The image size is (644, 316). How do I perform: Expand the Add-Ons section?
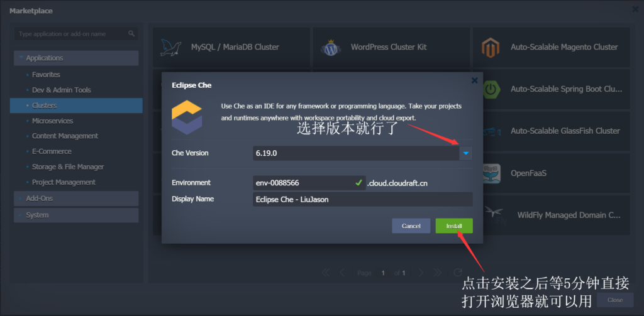coord(76,199)
